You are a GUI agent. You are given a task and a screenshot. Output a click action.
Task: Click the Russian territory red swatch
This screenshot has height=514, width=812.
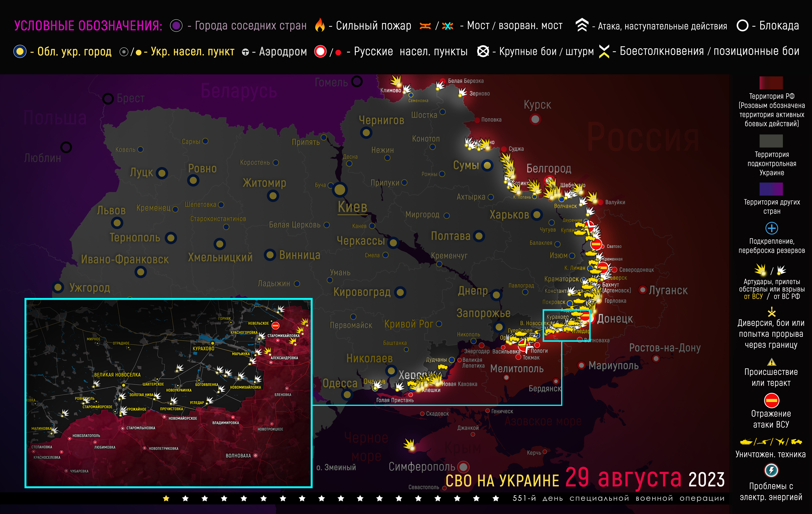click(x=771, y=83)
